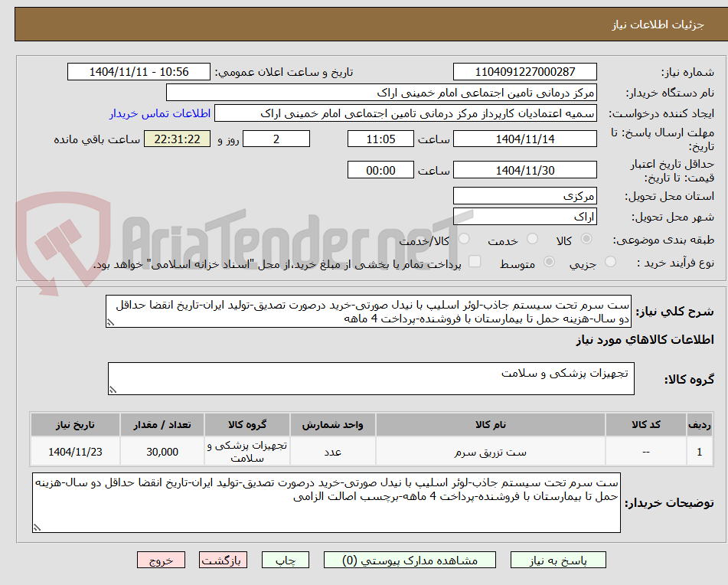Click the چاپ print button
This screenshot has width=728, height=585.
pos(286,560)
